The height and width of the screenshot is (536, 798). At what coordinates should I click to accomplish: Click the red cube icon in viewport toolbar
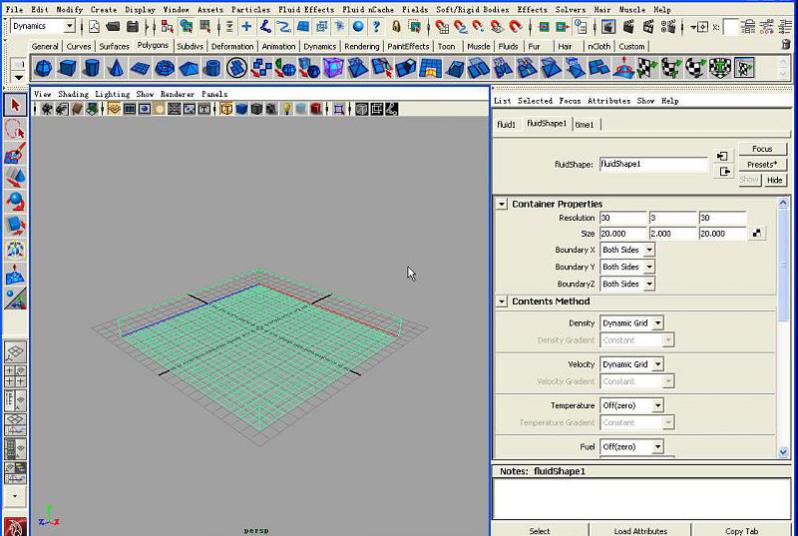pyautogui.click(x=316, y=108)
